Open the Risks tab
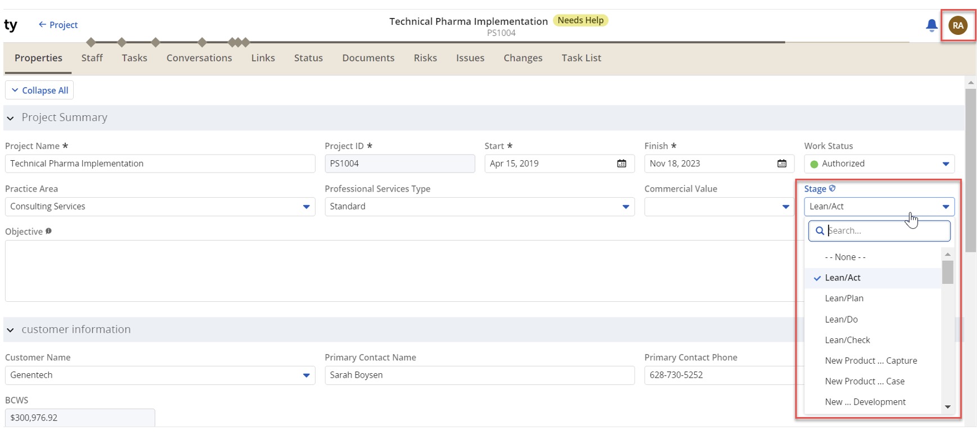The width and height of the screenshot is (980, 444). [x=425, y=58]
